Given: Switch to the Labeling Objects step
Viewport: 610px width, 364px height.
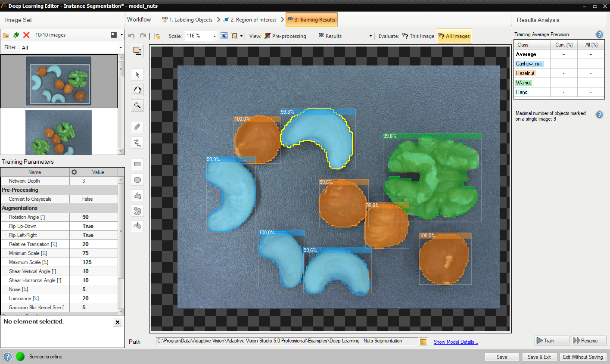Looking at the screenshot, I should tap(187, 20).
